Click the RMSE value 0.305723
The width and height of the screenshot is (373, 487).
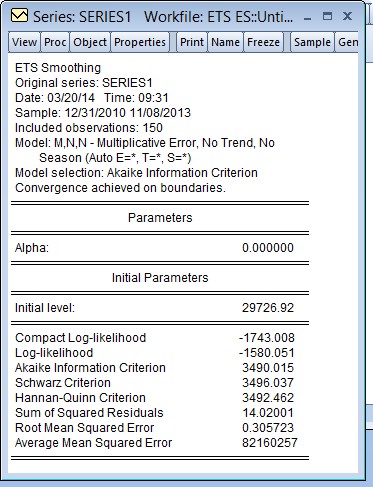pyautogui.click(x=268, y=428)
